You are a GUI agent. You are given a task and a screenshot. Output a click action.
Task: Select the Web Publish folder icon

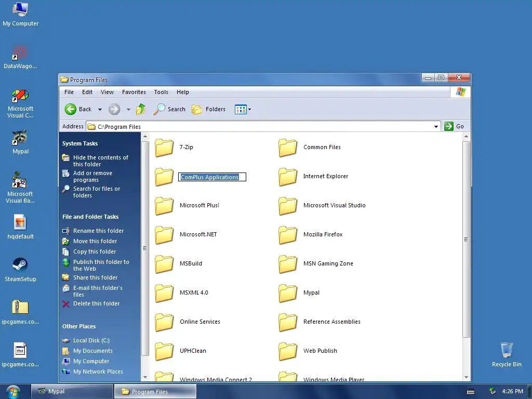pyautogui.click(x=288, y=352)
